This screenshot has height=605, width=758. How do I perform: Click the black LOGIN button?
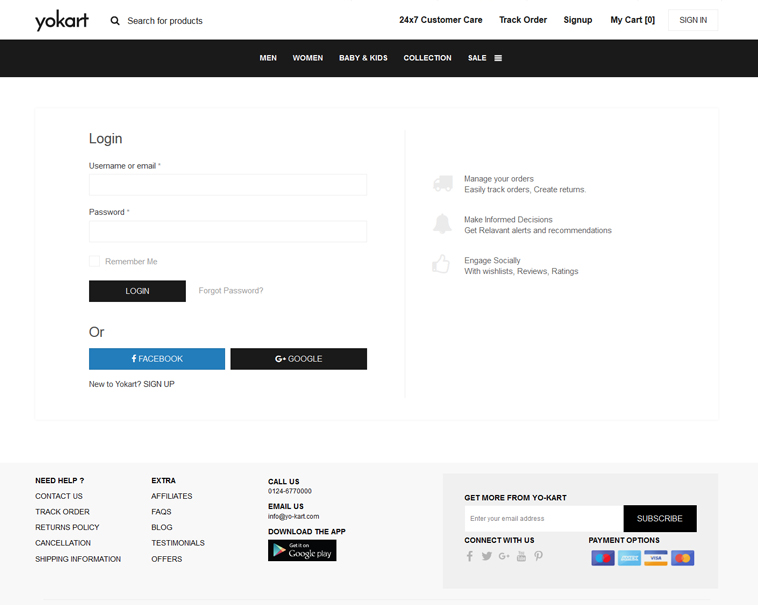tap(137, 291)
